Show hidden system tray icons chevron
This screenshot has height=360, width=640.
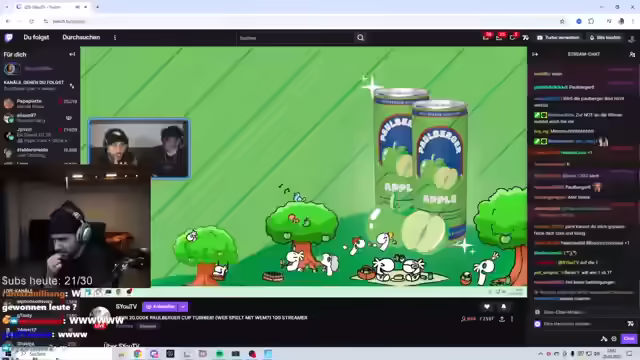540,354
